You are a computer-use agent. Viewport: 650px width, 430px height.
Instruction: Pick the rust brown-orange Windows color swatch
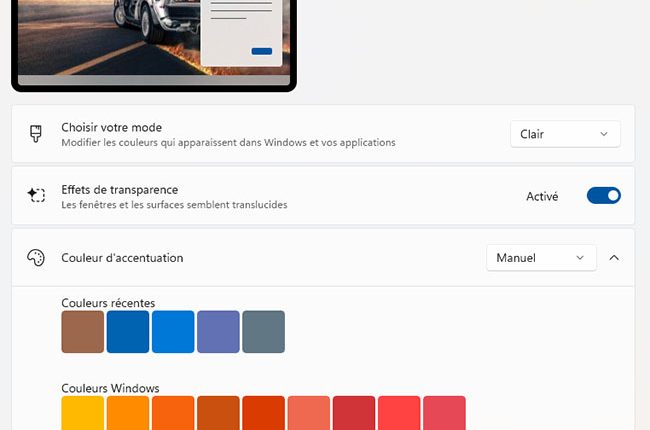coord(218,413)
